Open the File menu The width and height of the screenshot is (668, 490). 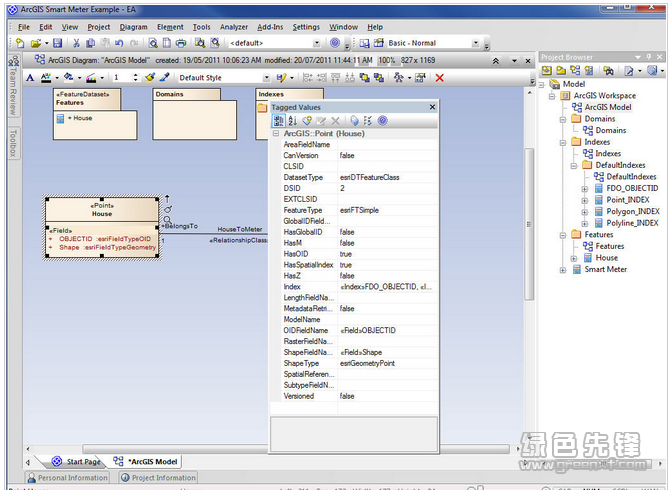pos(24,27)
